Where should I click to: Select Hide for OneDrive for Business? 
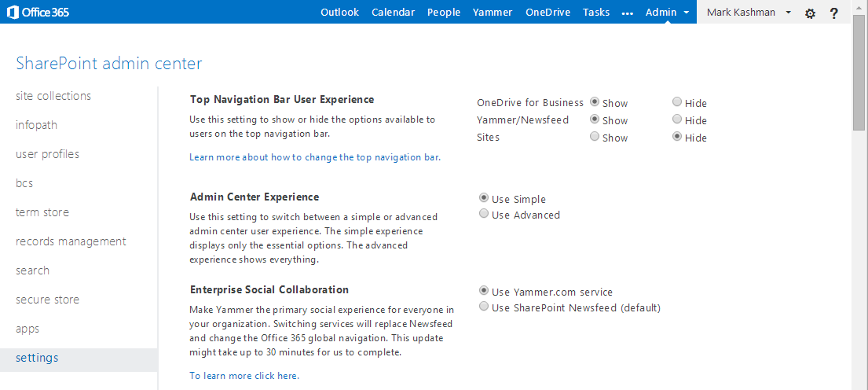[676, 102]
